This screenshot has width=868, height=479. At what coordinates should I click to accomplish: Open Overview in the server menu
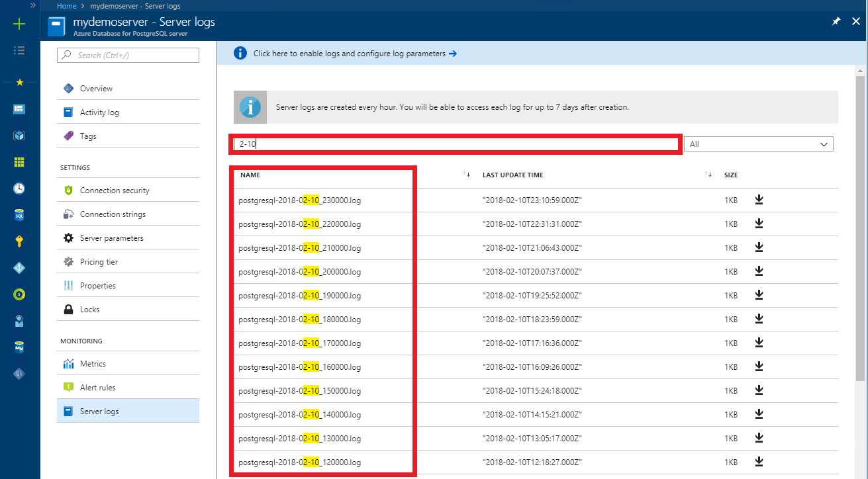point(128,89)
